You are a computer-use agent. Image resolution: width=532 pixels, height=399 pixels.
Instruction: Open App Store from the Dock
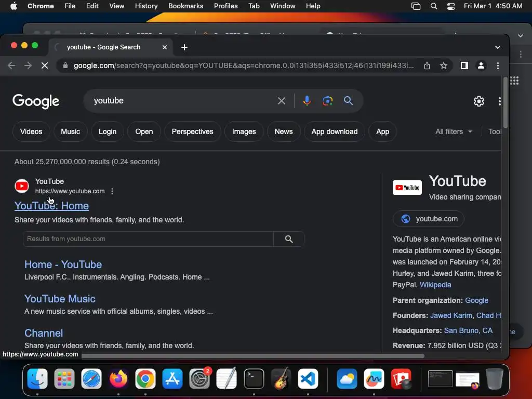(x=172, y=379)
